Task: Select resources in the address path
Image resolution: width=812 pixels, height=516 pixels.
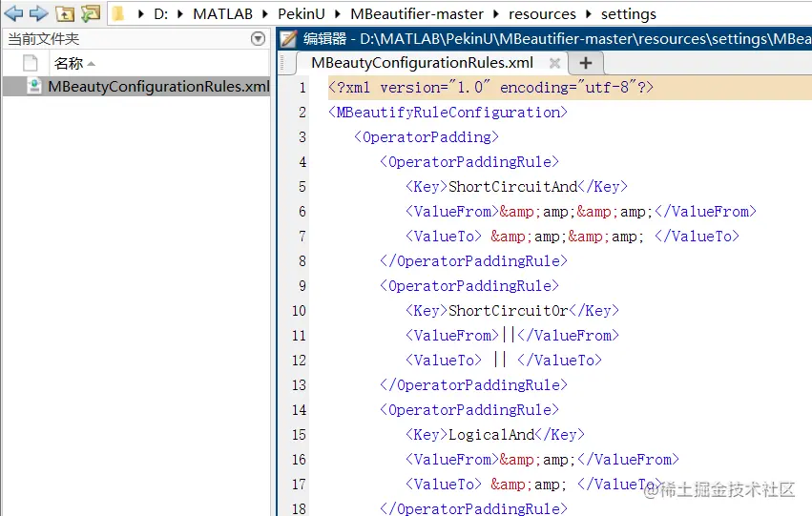Action: point(542,14)
